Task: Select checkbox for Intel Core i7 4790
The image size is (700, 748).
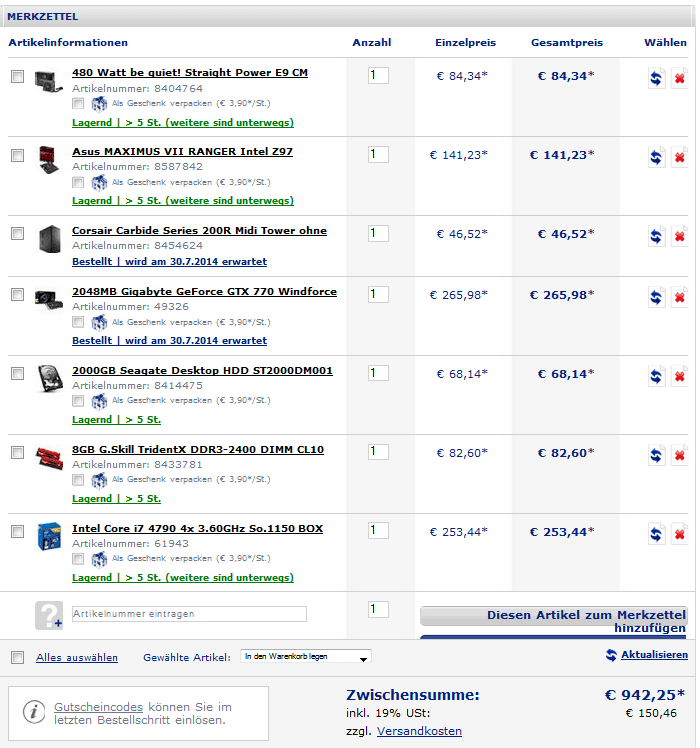Action: coord(18,531)
